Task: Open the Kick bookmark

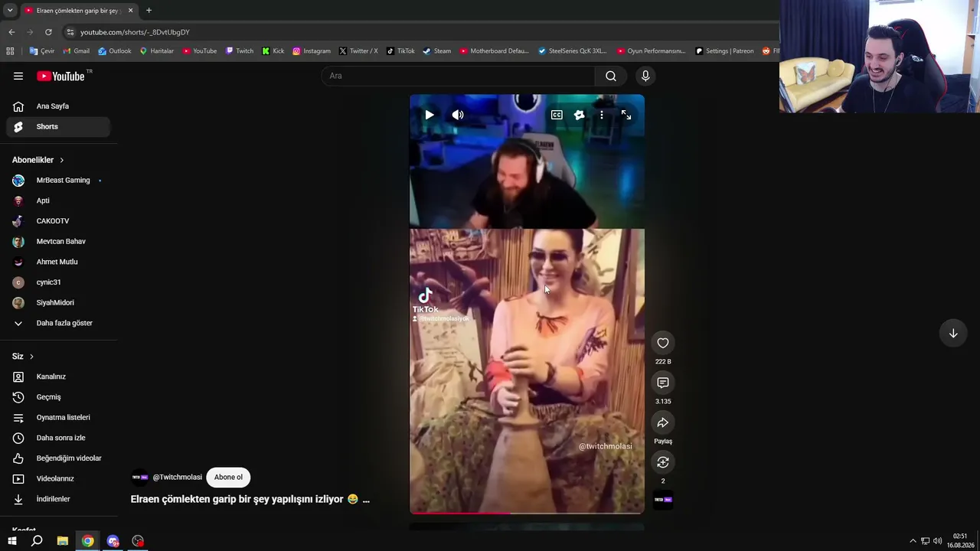Action: coord(273,51)
